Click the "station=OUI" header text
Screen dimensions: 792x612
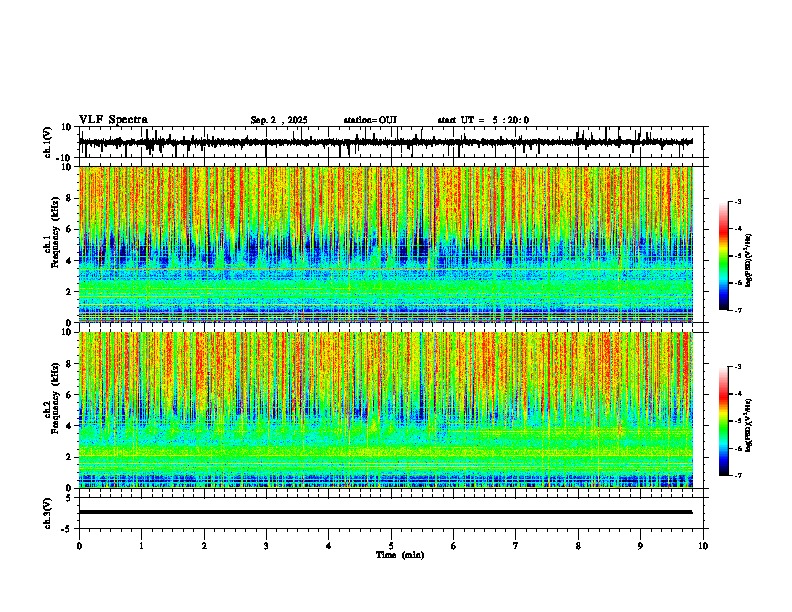coord(370,120)
